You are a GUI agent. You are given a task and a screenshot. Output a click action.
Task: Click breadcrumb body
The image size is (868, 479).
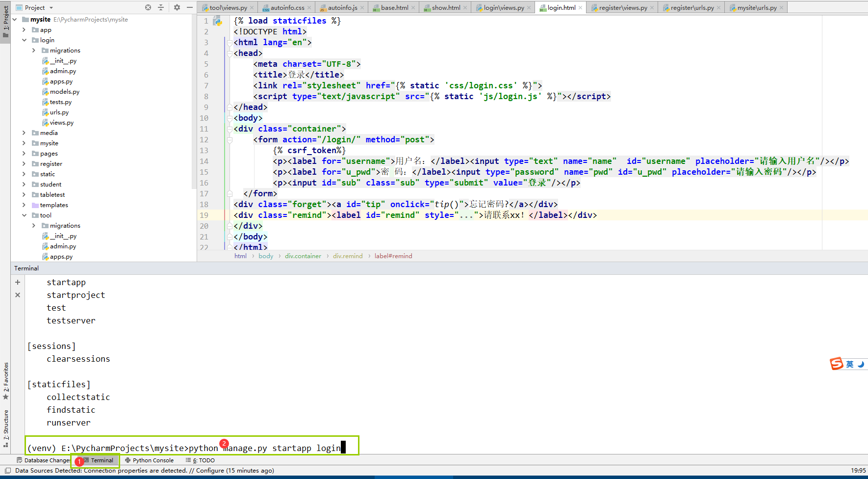(266, 256)
